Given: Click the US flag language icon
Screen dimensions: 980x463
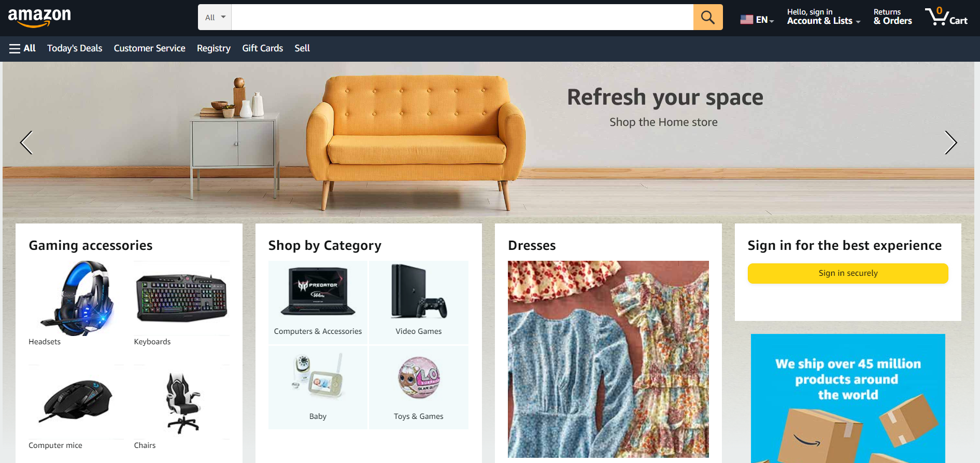Looking at the screenshot, I should tap(747, 20).
